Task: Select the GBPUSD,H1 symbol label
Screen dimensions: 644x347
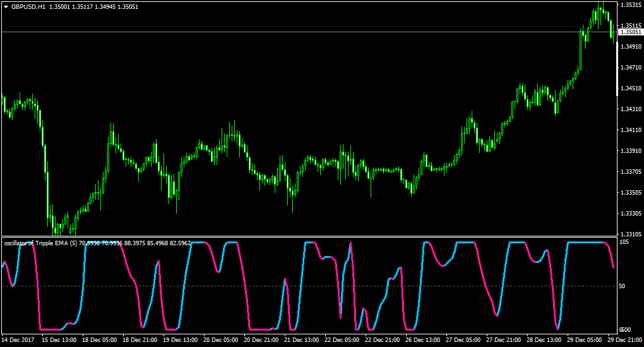Action: point(28,7)
